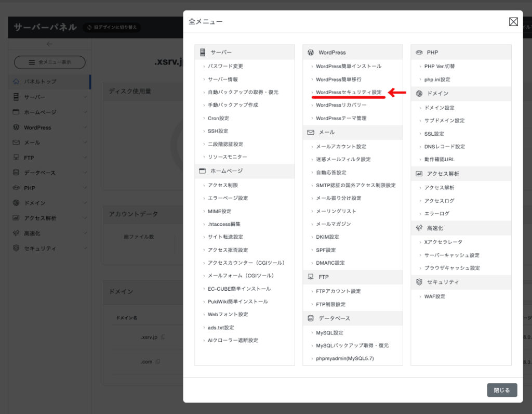
Task: Expand ホームページ chevron in sidebar
Action: click(x=85, y=112)
